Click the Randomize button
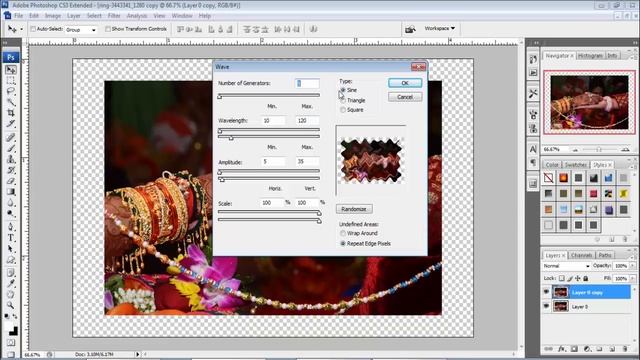Viewport: 640px width, 360px height. [354, 209]
